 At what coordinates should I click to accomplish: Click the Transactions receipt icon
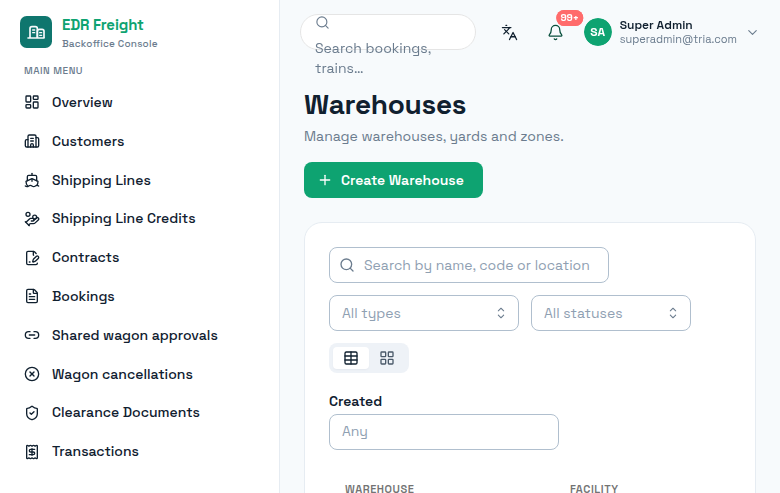(32, 452)
